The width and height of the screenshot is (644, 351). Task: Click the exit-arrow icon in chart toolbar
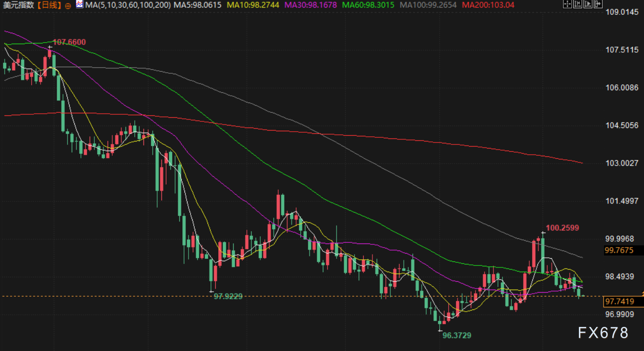click(597, 5)
